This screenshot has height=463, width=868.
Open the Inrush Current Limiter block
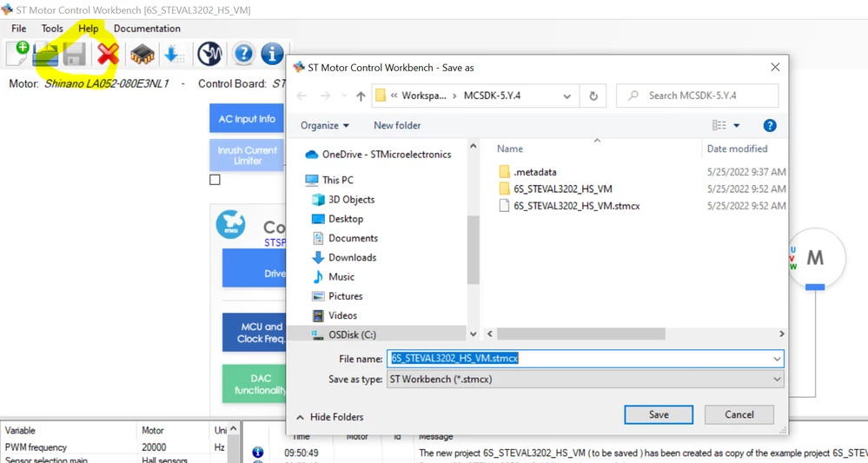247,155
